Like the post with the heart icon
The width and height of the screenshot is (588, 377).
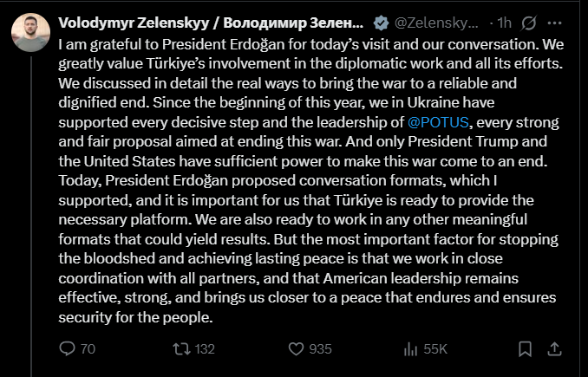point(297,349)
